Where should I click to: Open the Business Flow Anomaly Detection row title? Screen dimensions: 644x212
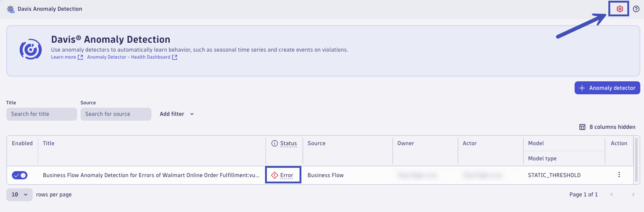coord(151,175)
